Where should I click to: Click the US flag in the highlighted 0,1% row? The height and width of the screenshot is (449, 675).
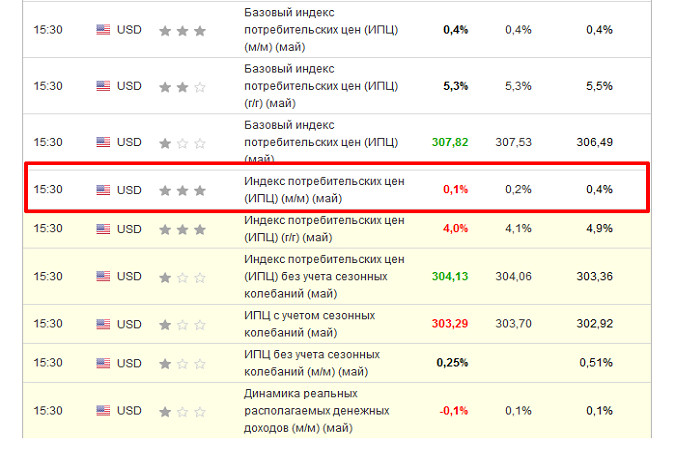tap(103, 189)
